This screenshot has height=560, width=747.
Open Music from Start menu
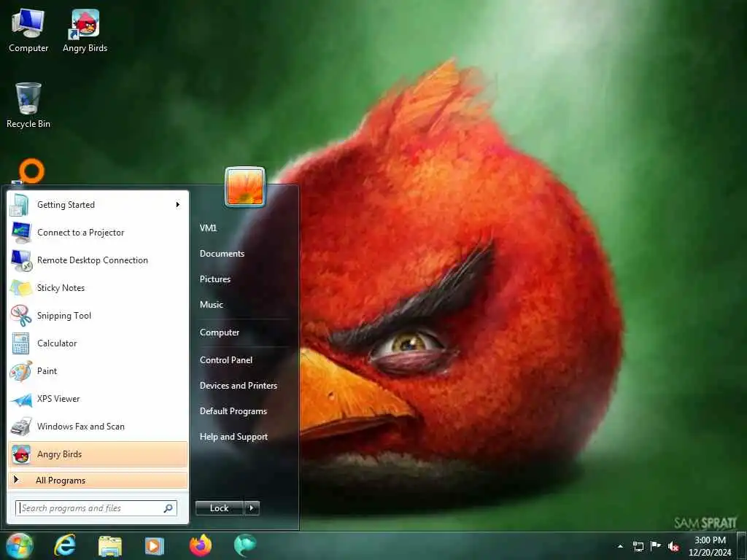pyautogui.click(x=212, y=305)
